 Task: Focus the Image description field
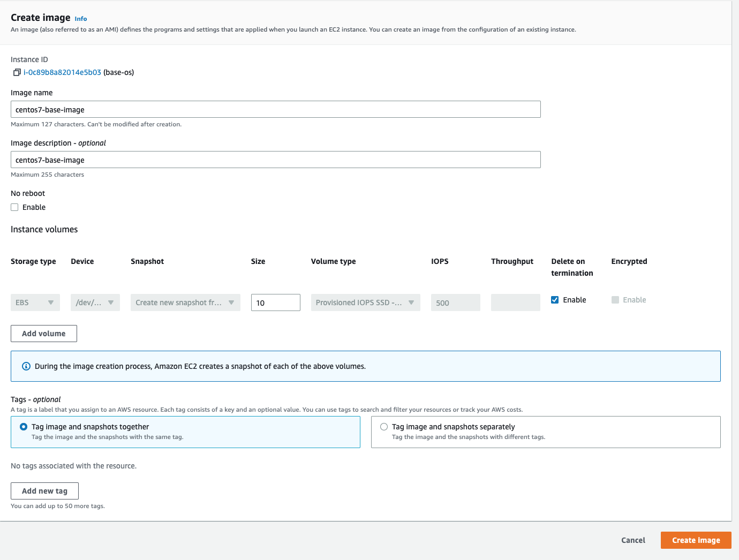coord(275,160)
